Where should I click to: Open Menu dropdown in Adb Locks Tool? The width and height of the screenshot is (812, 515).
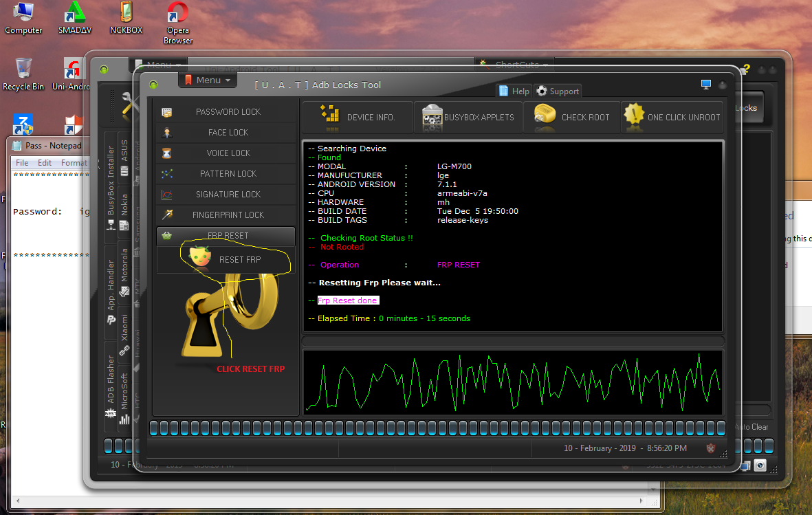pos(208,80)
